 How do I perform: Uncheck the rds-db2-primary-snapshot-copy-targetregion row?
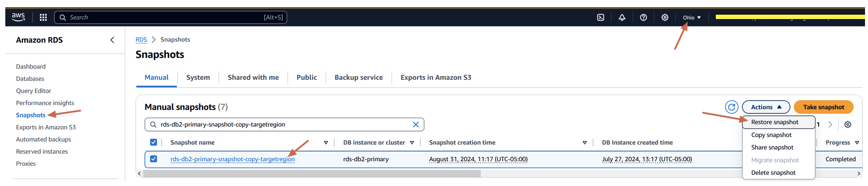tap(153, 159)
